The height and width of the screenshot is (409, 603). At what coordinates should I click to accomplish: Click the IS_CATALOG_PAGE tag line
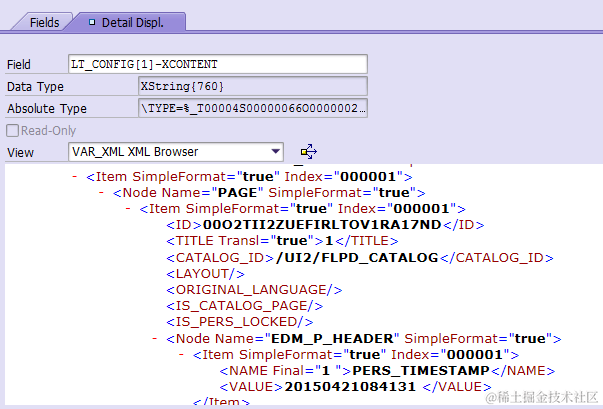coord(244,306)
